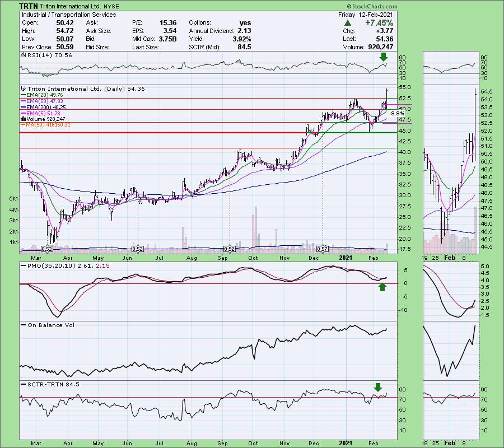Click the SCTR (Mid) value in header

point(244,47)
